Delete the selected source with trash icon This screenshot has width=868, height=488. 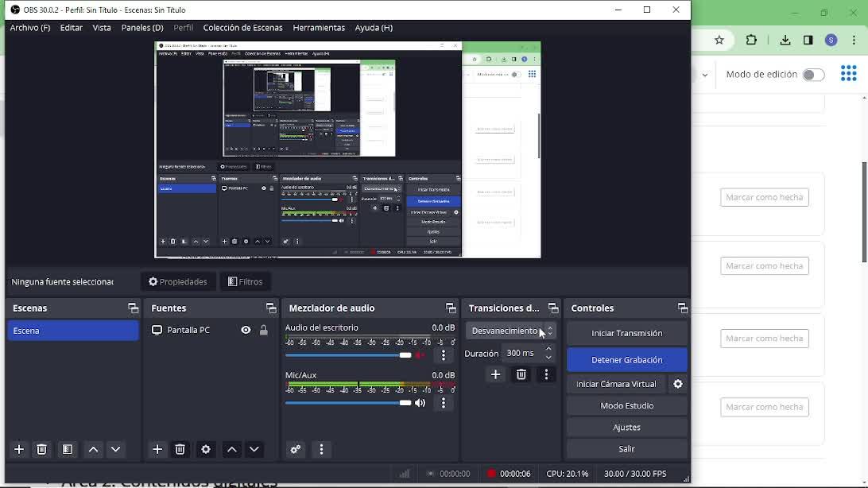pos(180,450)
